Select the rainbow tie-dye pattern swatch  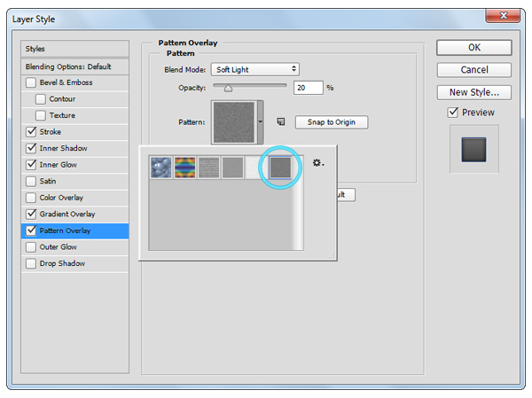pyautogui.click(x=185, y=167)
